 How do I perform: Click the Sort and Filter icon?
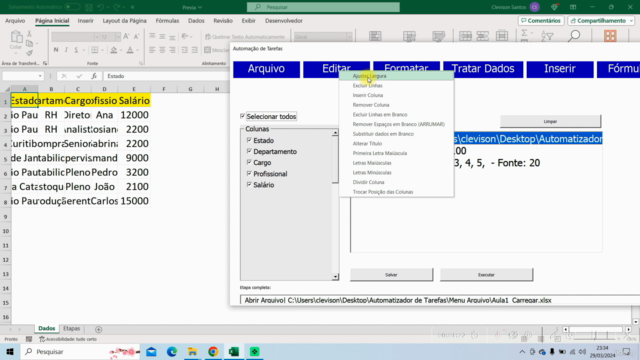click(x=547, y=36)
